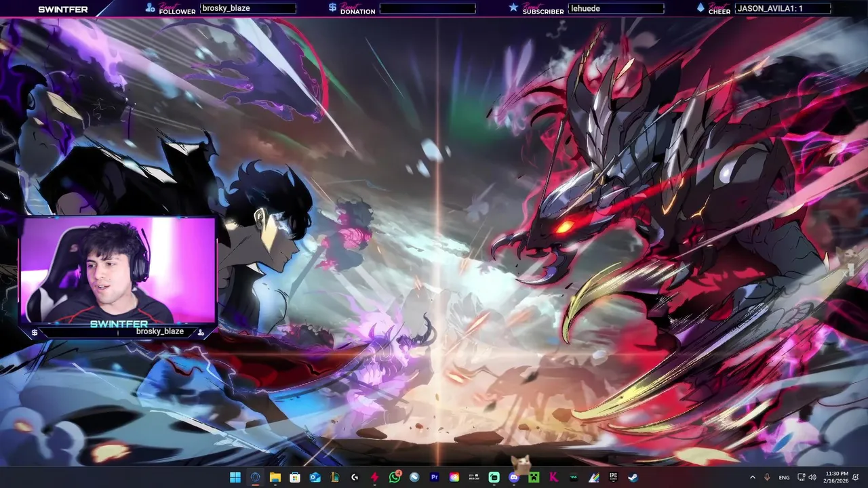Image resolution: width=868 pixels, height=488 pixels.
Task: Open File Explorer from the taskbar
Action: click(x=275, y=477)
